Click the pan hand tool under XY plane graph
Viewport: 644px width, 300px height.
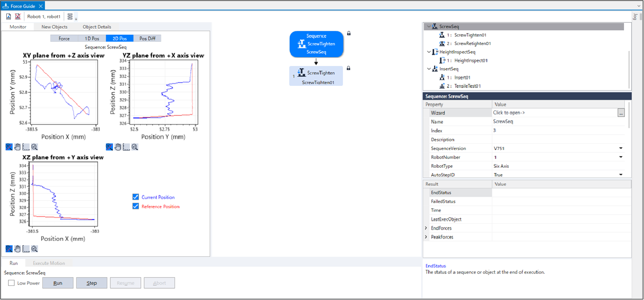[x=17, y=147]
